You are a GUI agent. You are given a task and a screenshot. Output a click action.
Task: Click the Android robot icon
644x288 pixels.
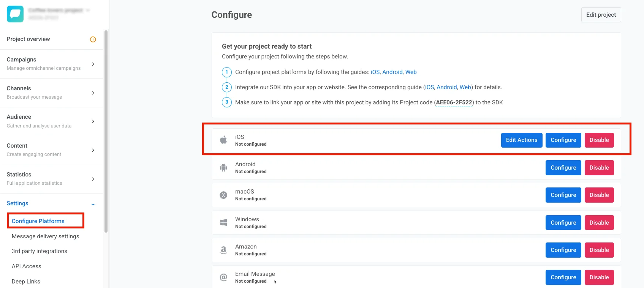(x=223, y=167)
